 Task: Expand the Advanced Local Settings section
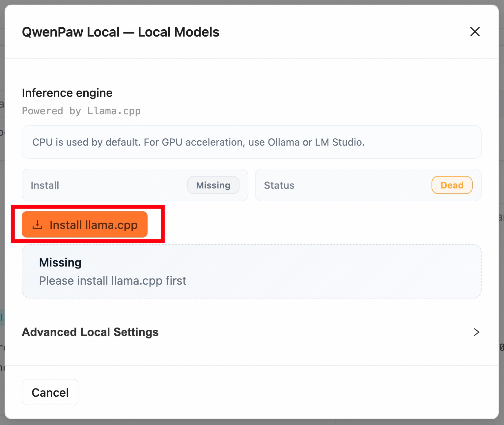pyautogui.click(x=251, y=332)
